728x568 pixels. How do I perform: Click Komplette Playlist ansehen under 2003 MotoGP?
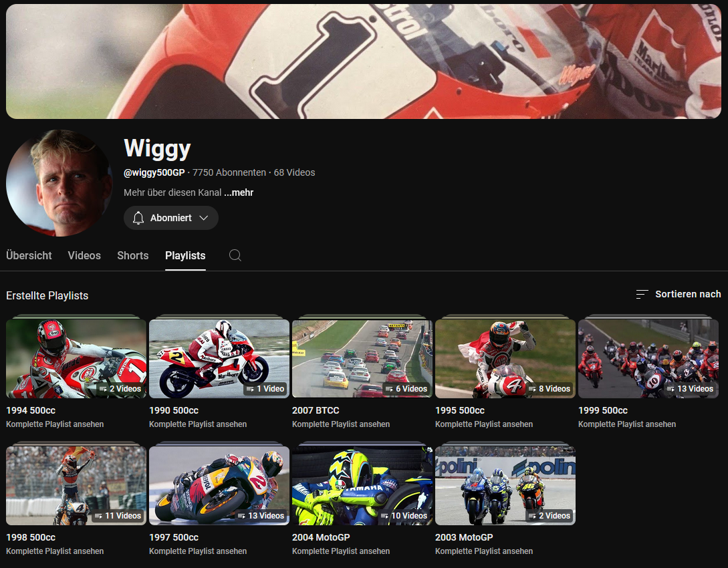(484, 551)
